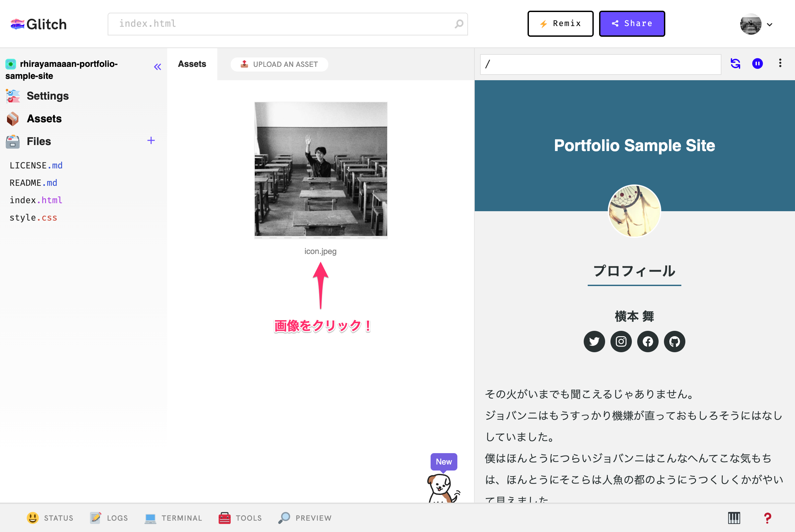Click the Assets box icon

click(x=13, y=119)
